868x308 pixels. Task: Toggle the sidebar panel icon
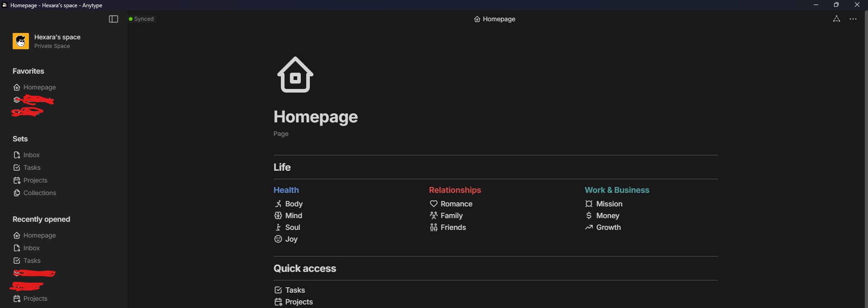pyautogui.click(x=114, y=19)
